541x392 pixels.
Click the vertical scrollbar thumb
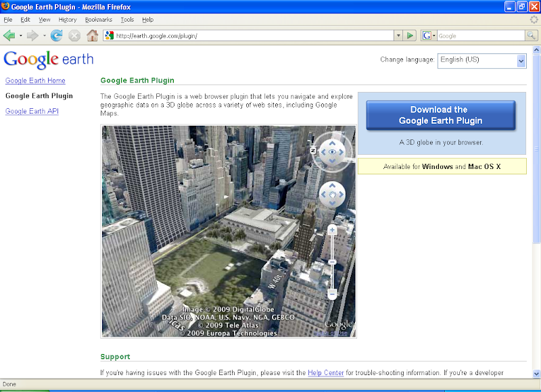pos(536,148)
